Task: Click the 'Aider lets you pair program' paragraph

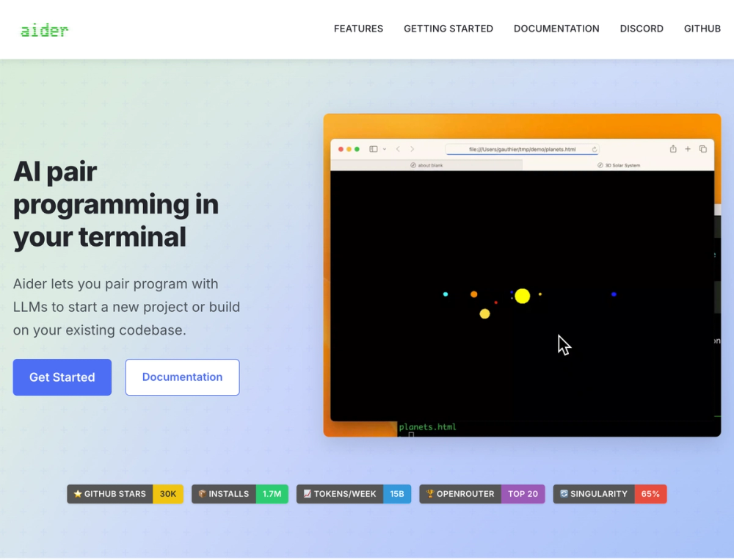Action: pos(126,307)
